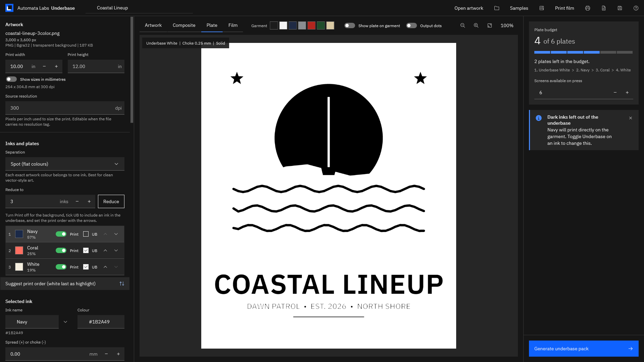Toggle Output dots switch
Viewport: 644px width, 362px height.
(412, 25)
